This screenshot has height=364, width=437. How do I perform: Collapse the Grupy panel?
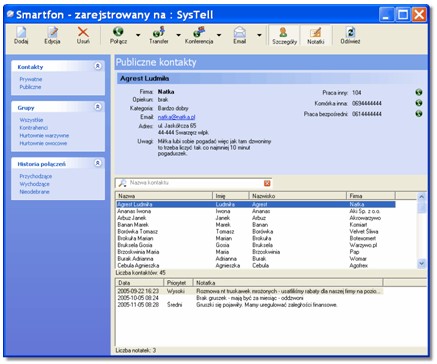coord(98,107)
